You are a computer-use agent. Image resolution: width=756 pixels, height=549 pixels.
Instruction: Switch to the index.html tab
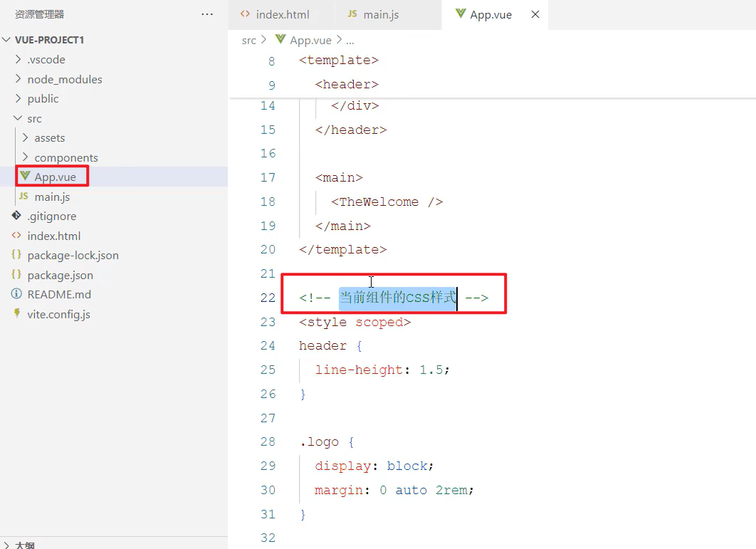click(x=282, y=14)
